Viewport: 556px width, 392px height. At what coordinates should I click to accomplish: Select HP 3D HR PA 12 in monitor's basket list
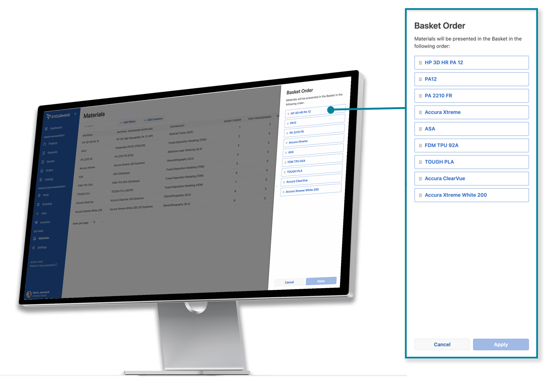coord(315,111)
